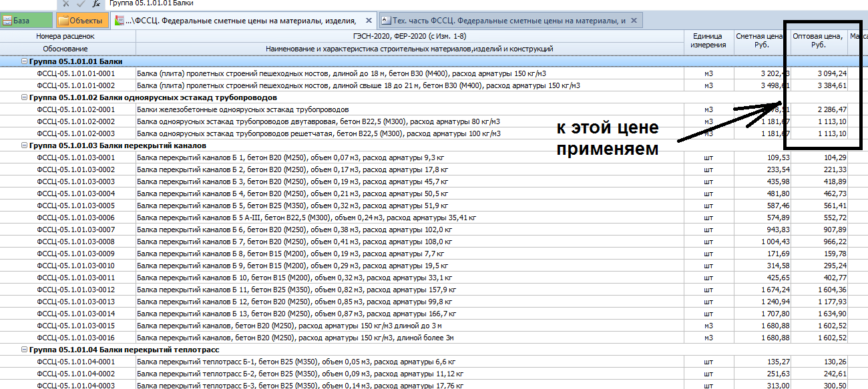Image resolution: width=868 pixels, height=389 pixels.
Task: Click the estimate price 109,53
Action: point(779,157)
